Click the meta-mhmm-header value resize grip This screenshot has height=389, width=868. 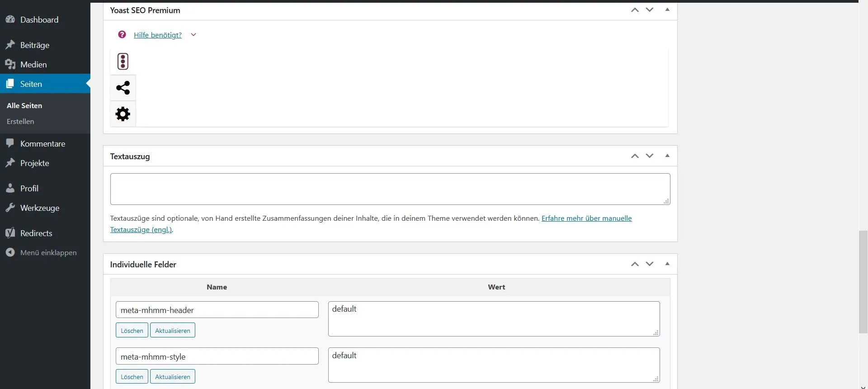[x=656, y=333]
